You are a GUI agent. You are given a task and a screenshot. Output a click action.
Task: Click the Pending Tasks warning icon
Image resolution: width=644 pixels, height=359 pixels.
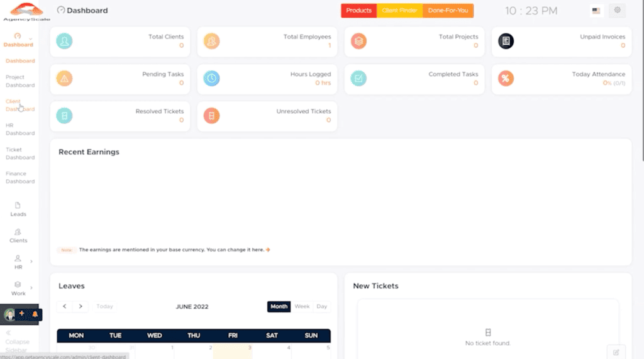65,79
